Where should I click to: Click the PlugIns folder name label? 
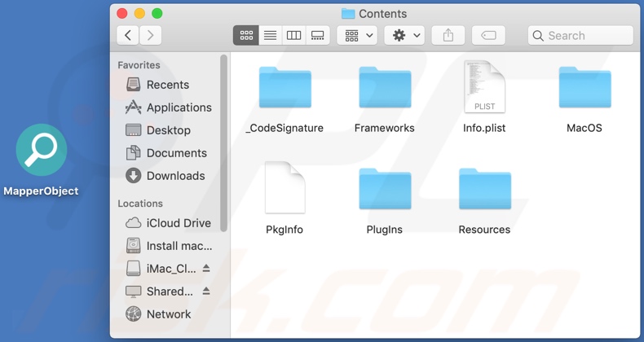pos(385,230)
